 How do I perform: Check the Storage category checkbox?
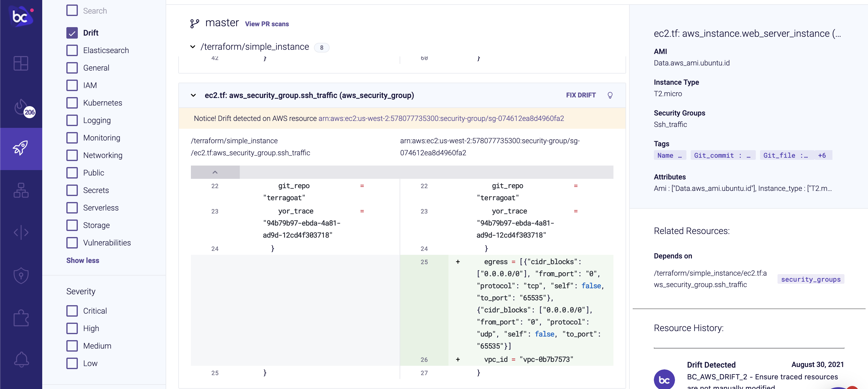pos(72,225)
